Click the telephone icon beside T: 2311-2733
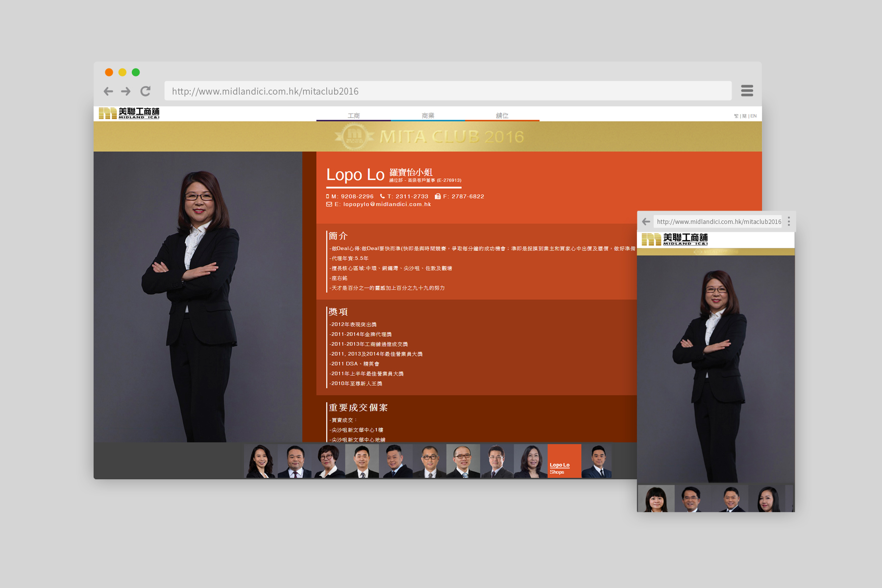882x588 pixels. pyautogui.click(x=382, y=196)
